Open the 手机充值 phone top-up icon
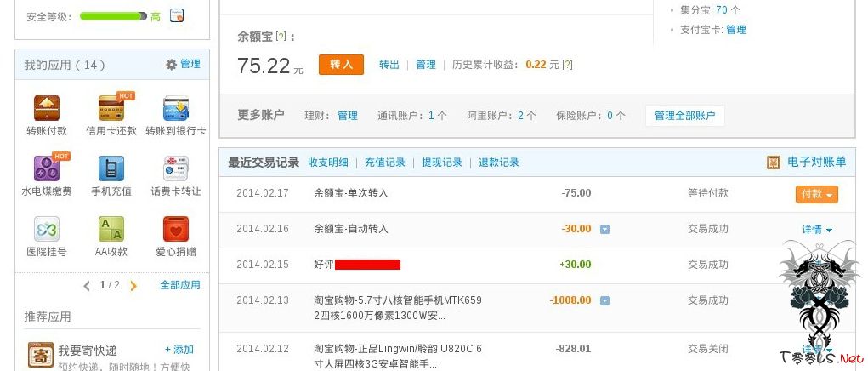This screenshot has width=868, height=371. [x=111, y=169]
